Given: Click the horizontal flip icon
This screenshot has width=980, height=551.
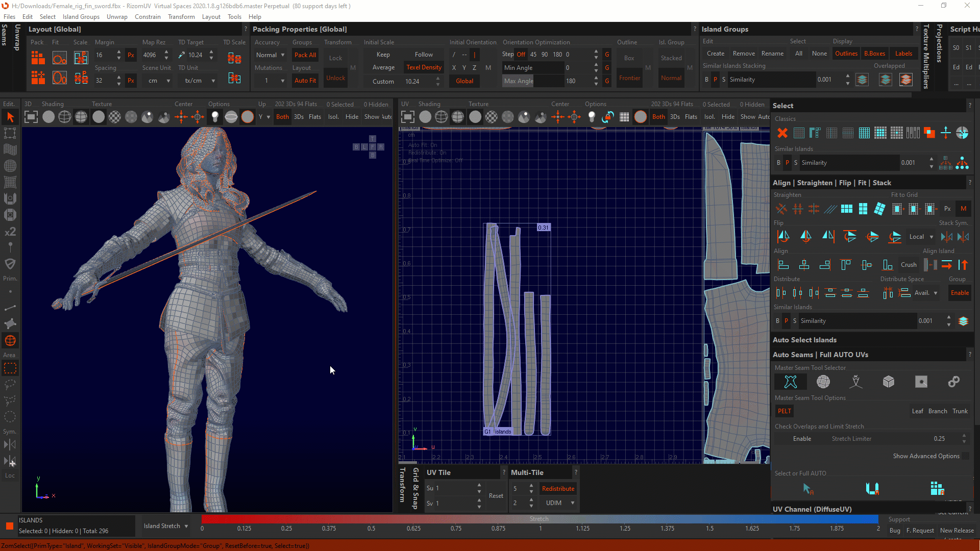Looking at the screenshot, I should point(783,237).
